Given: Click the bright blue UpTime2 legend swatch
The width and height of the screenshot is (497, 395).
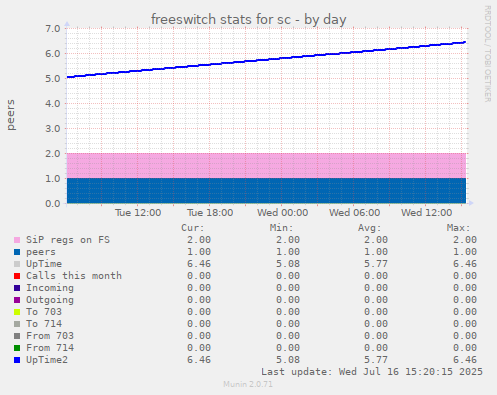Looking at the screenshot, I should tap(17, 360).
